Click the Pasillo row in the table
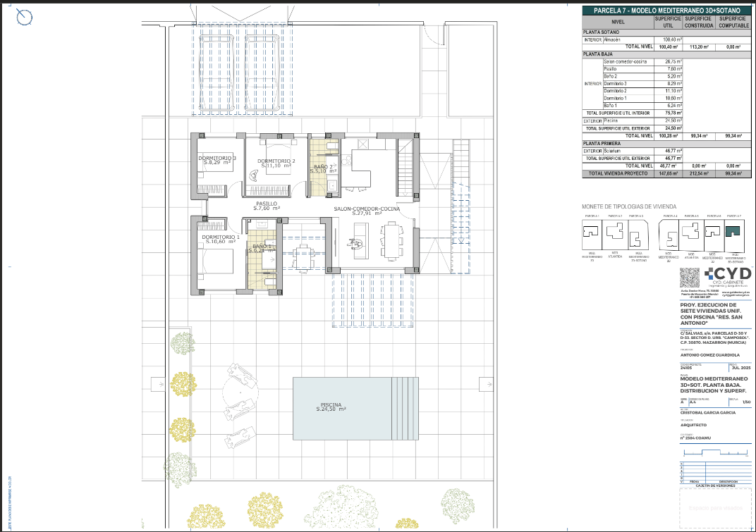 pos(642,69)
